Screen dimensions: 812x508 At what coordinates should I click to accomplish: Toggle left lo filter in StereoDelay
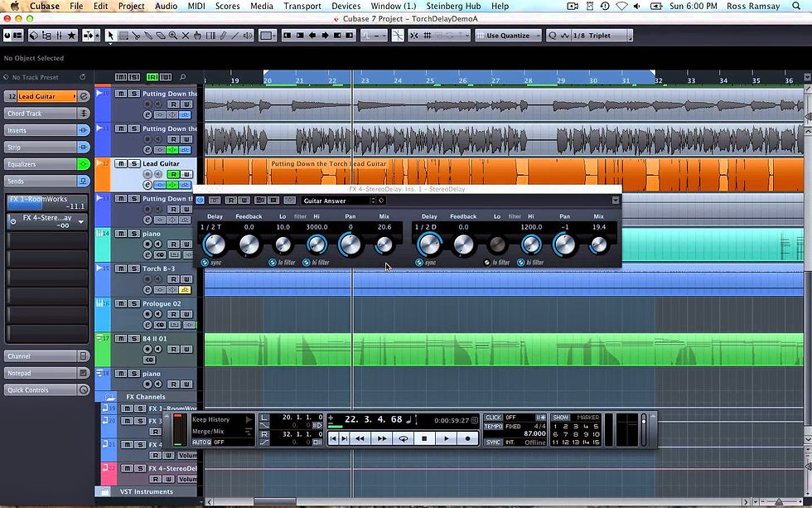273,263
